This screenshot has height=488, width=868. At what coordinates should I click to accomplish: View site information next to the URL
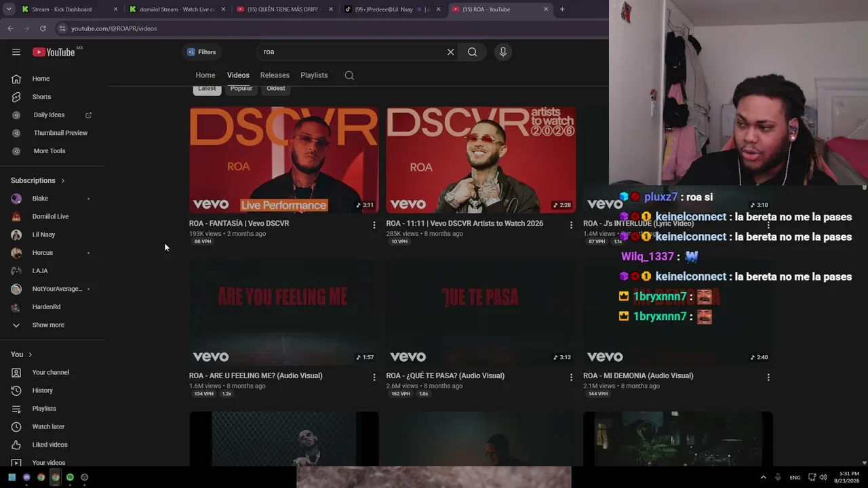tap(62, 28)
